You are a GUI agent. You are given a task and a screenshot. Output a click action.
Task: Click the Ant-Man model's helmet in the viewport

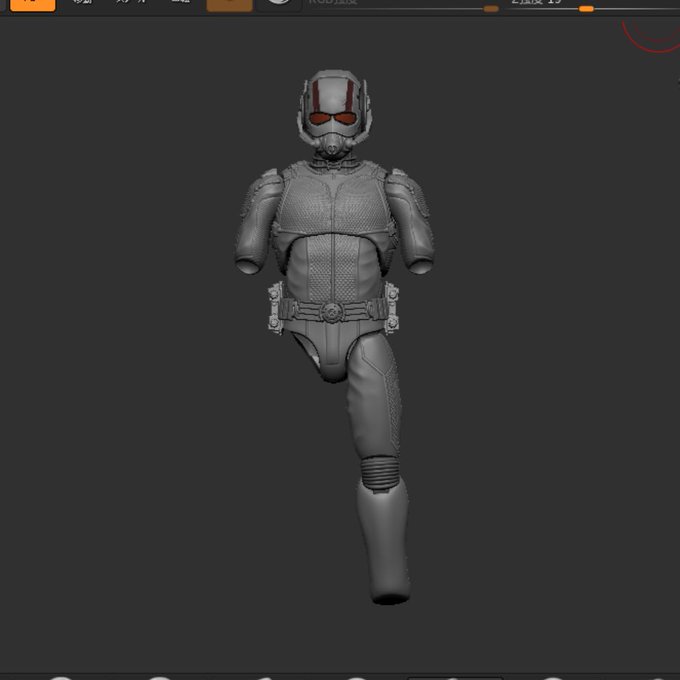pyautogui.click(x=334, y=114)
